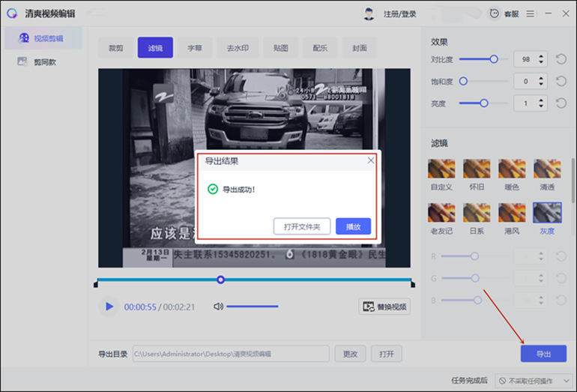Increase 对比度 with the stepper arrows
Image resolution: width=577 pixels, height=392 pixels.
click(541, 56)
